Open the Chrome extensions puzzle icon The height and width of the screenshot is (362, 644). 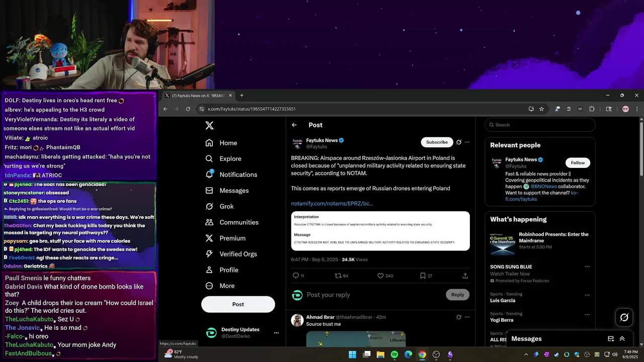coord(592,109)
